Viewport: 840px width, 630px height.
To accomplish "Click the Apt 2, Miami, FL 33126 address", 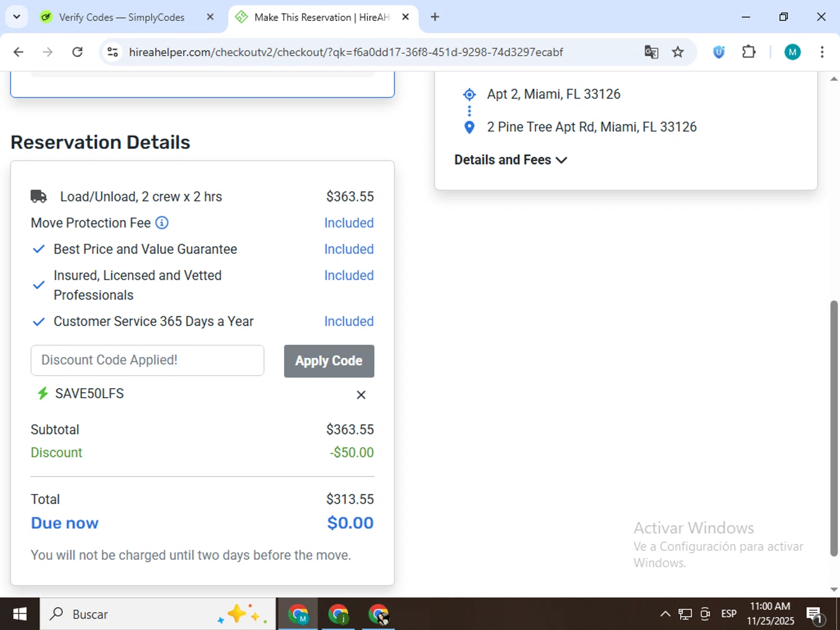I will point(554,94).
